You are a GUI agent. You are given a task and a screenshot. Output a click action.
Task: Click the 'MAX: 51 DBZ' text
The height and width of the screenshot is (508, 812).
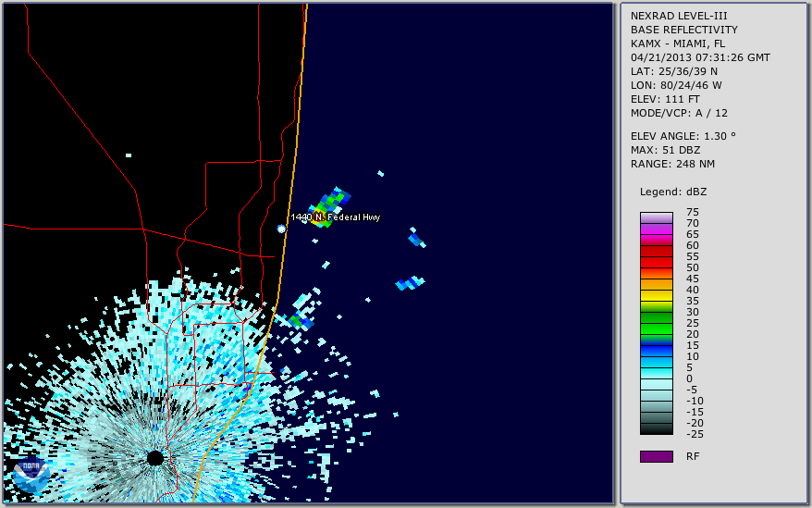666,150
